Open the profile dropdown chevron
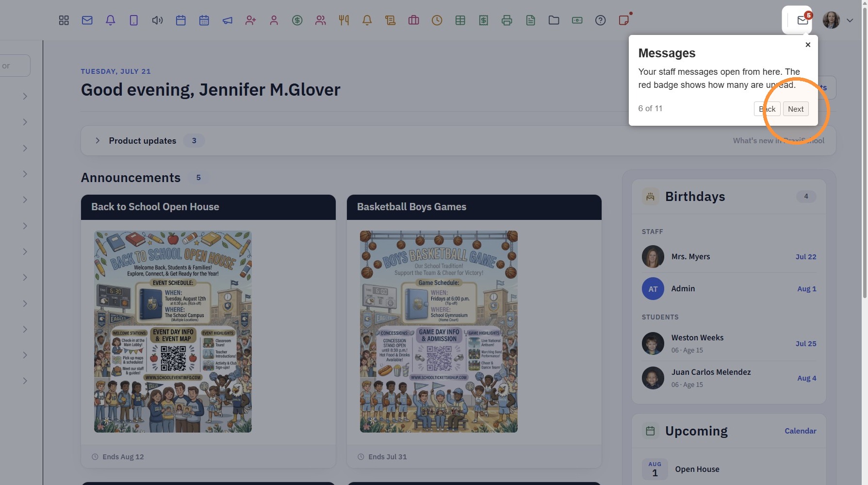Viewport: 868px width, 485px height. pyautogui.click(x=850, y=20)
